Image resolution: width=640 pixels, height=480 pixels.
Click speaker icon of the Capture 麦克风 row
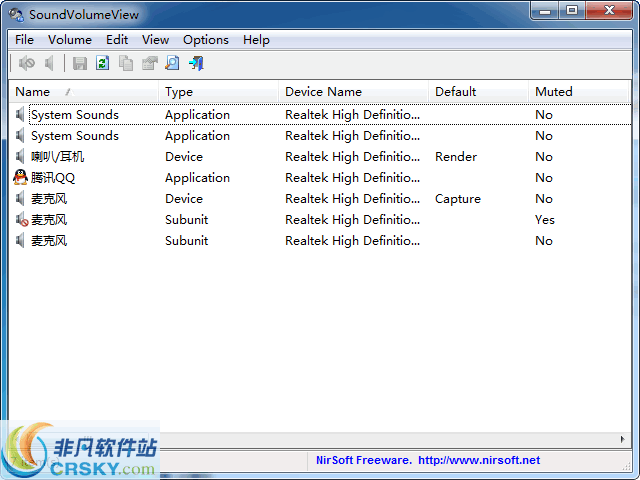point(20,198)
